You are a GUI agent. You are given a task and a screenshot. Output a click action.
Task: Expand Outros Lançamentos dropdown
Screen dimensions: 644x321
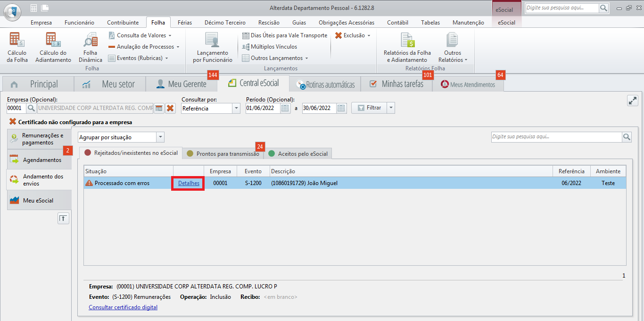coord(275,58)
